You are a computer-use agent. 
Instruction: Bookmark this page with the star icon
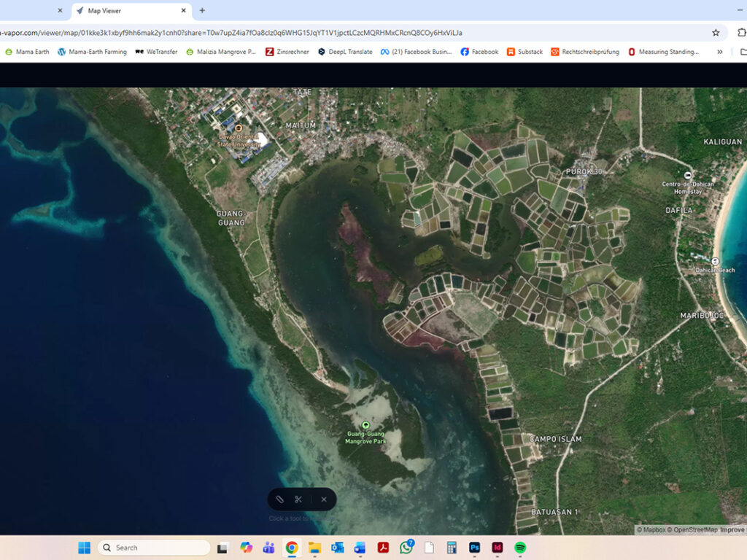716,33
